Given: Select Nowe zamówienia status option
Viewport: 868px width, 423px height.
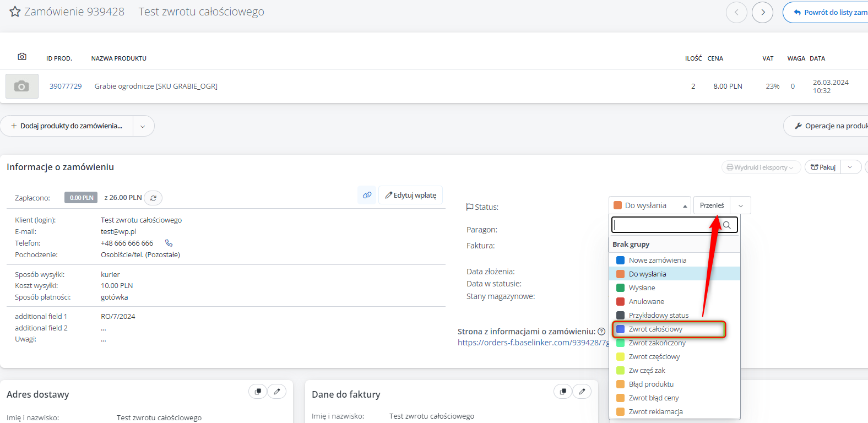Looking at the screenshot, I should point(657,261).
